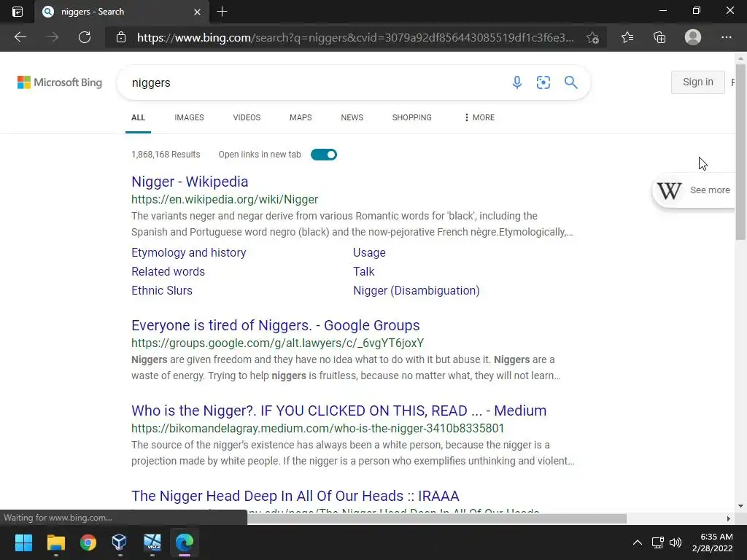The height and width of the screenshot is (560, 747).
Task: Add this page to favorites star icon
Action: pyautogui.click(x=592, y=38)
